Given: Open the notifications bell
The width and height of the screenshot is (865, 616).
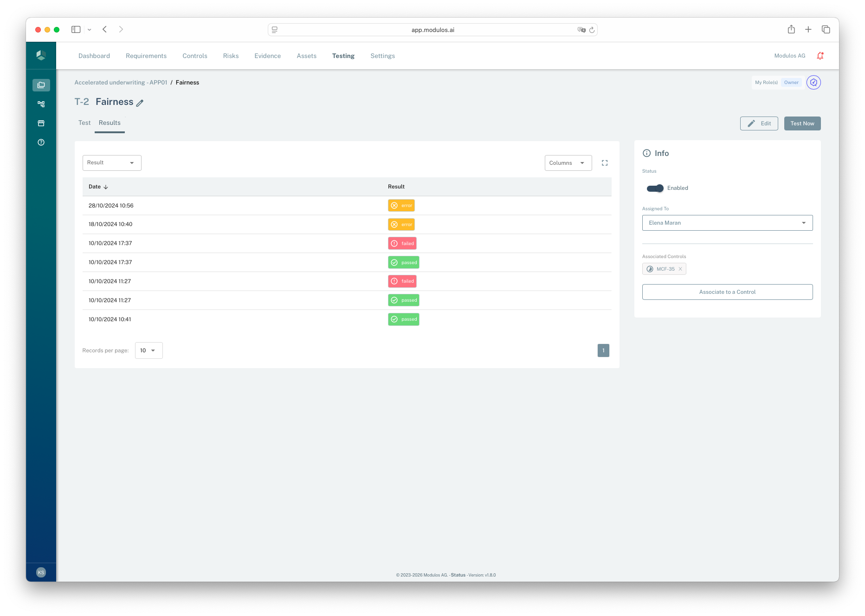Looking at the screenshot, I should (820, 55).
